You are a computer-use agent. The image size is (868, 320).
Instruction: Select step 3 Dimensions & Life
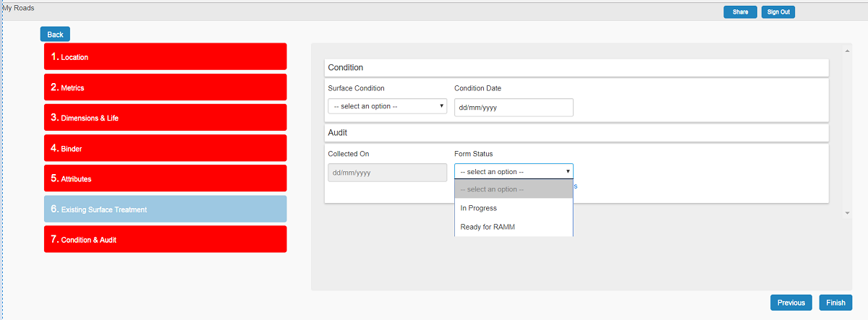click(x=165, y=118)
